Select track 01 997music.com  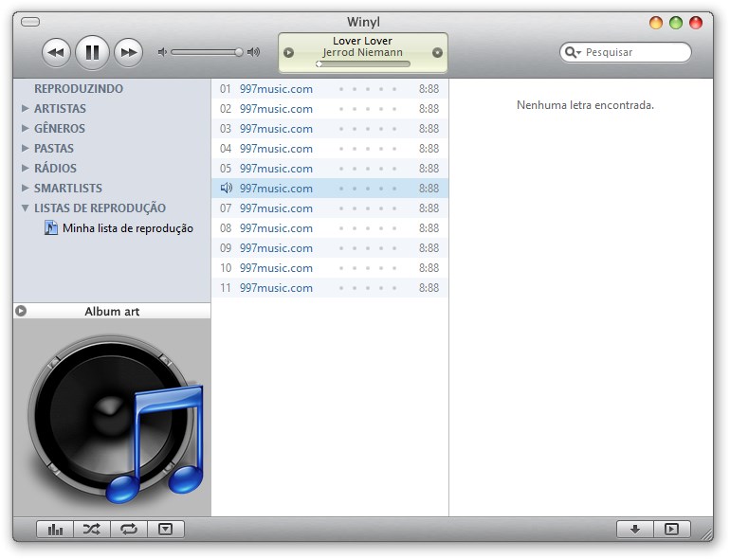tap(330, 88)
